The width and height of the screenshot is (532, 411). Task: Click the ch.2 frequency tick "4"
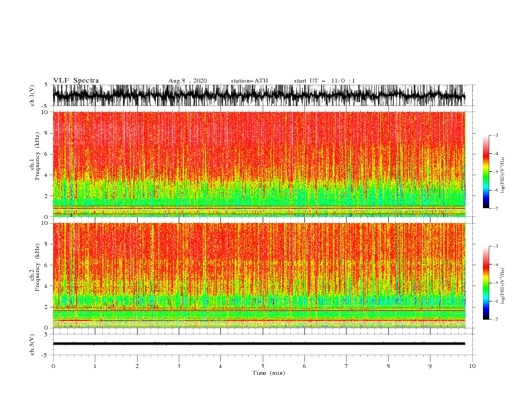tap(46, 286)
